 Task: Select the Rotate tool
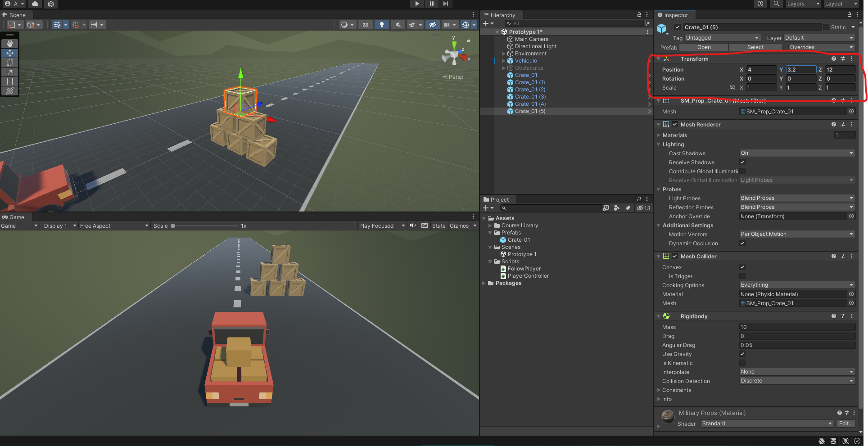pyautogui.click(x=9, y=63)
